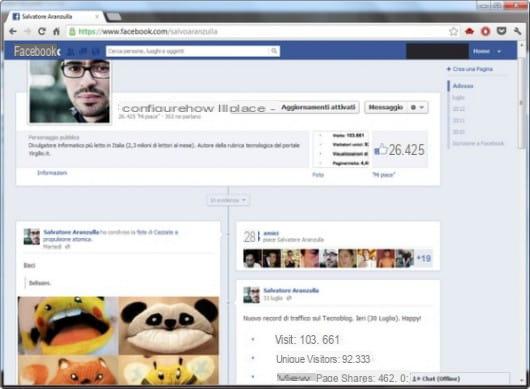The width and height of the screenshot is (530, 389).
Task: Select 2011 in timeline sidebar
Action: tap(458, 120)
